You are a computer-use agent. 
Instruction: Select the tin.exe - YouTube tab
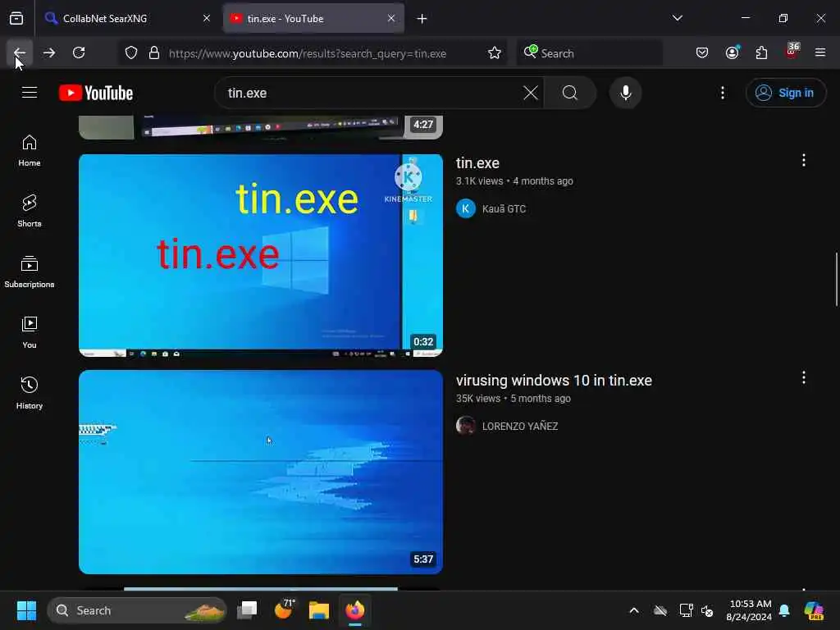[313, 19]
